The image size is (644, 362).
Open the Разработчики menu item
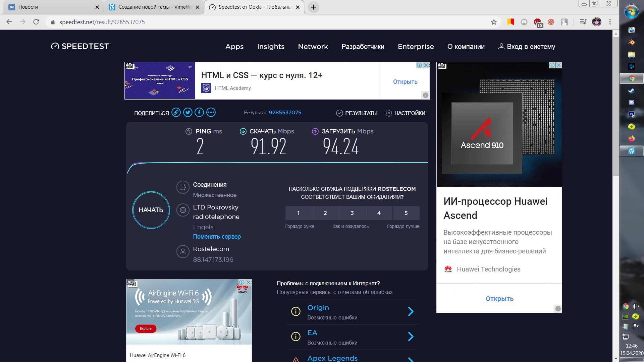pyautogui.click(x=363, y=47)
